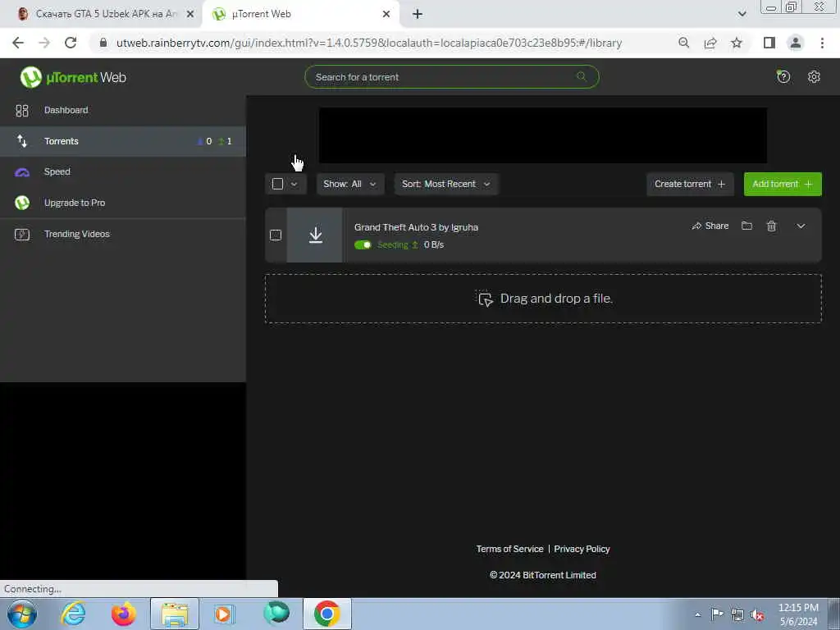Go back in the browser
This screenshot has height=630, width=840.
point(18,43)
